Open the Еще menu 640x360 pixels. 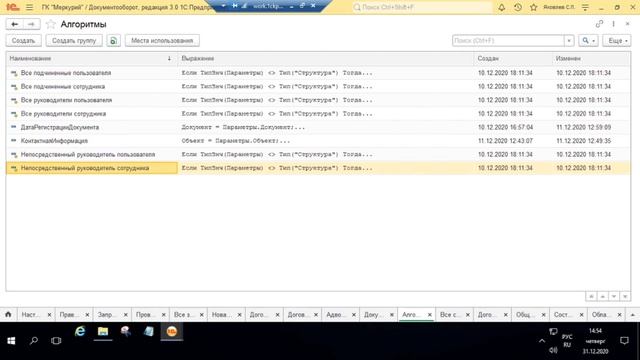(617, 40)
